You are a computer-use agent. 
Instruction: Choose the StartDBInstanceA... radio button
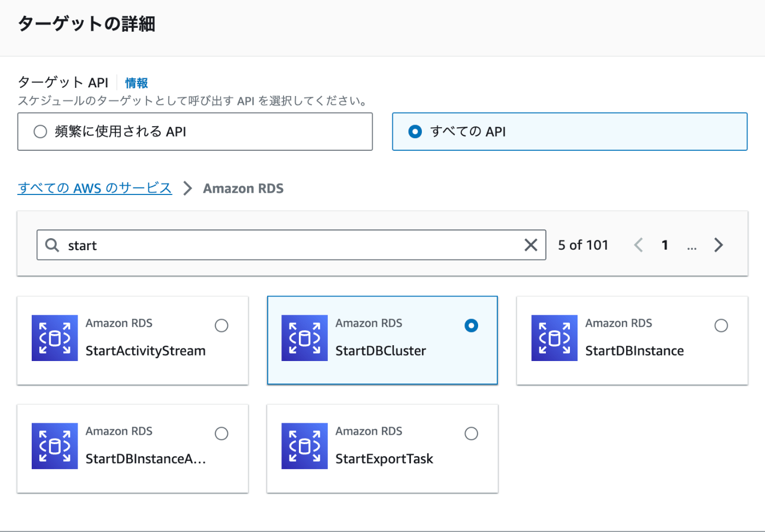[x=221, y=434]
